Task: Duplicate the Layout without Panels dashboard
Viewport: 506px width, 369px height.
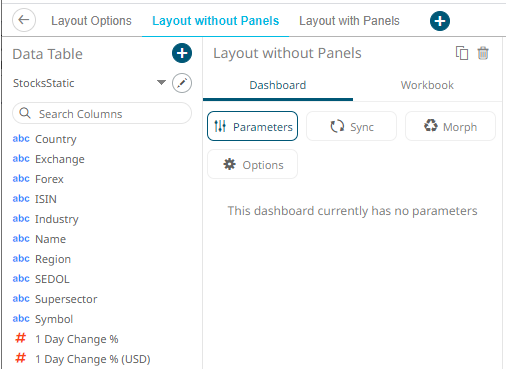Action: [x=462, y=53]
